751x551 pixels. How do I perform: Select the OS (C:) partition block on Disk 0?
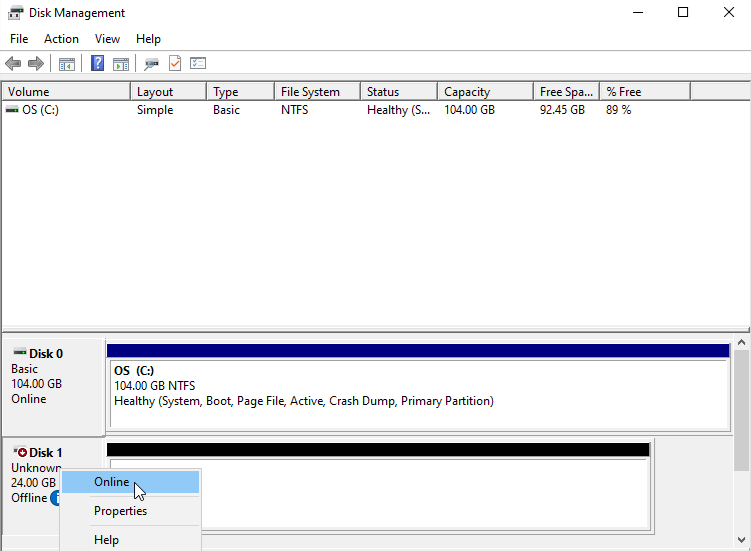418,385
